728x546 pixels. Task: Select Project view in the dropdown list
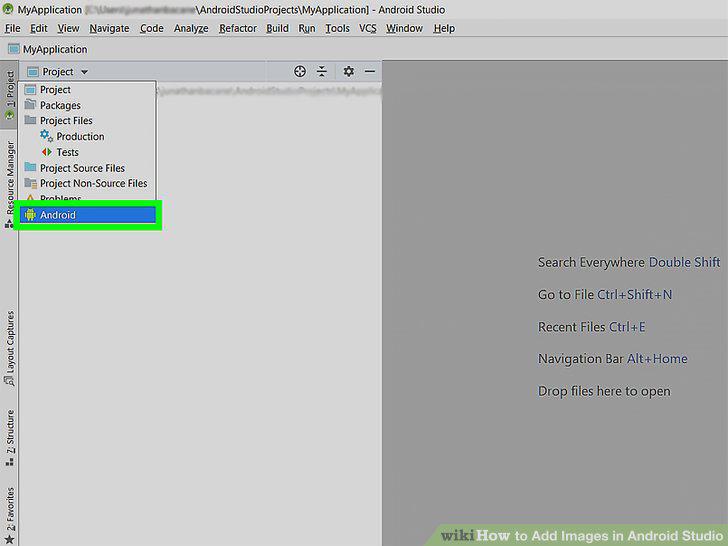click(x=87, y=90)
